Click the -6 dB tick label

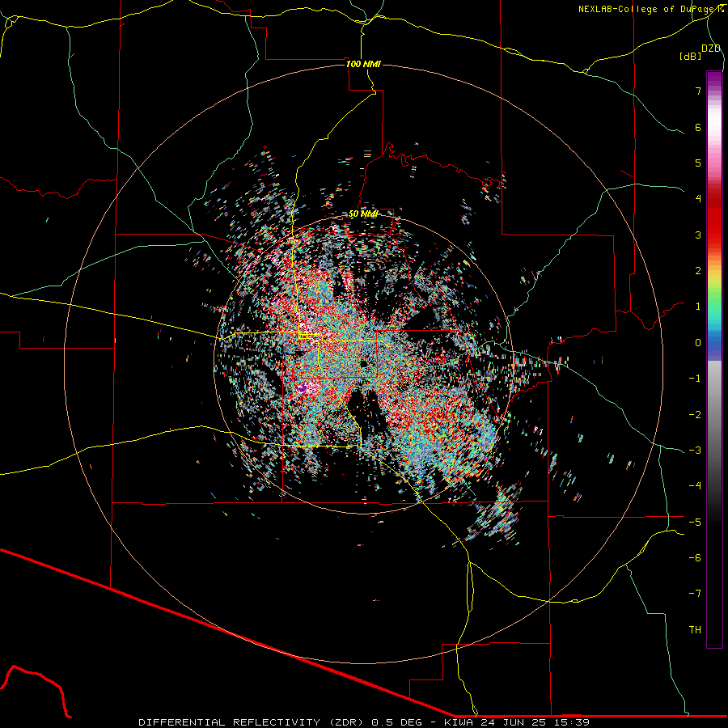[x=695, y=557]
